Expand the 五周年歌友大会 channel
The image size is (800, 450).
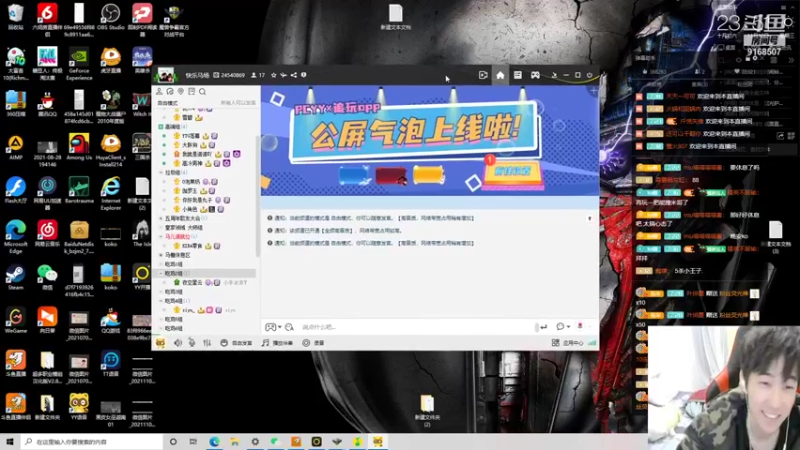tap(161, 218)
